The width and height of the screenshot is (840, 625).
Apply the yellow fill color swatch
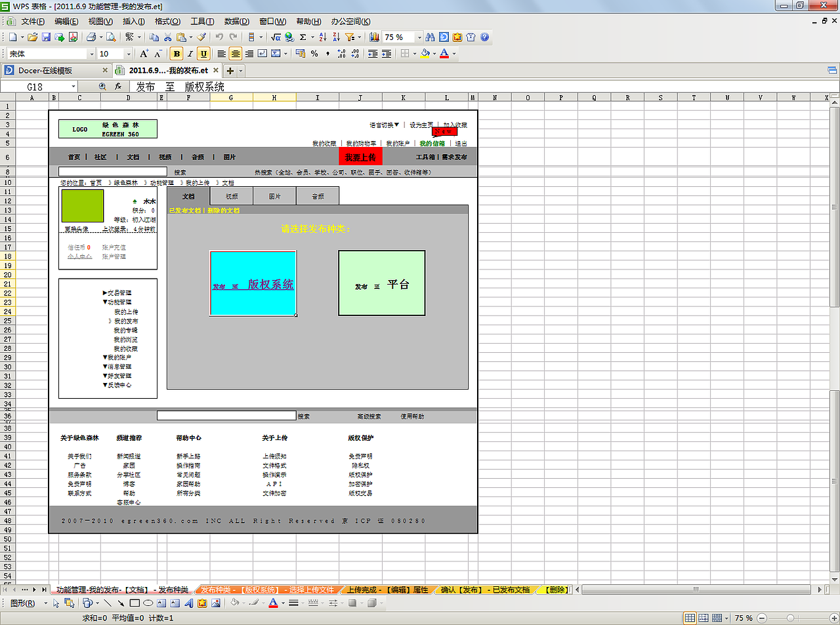click(x=425, y=54)
